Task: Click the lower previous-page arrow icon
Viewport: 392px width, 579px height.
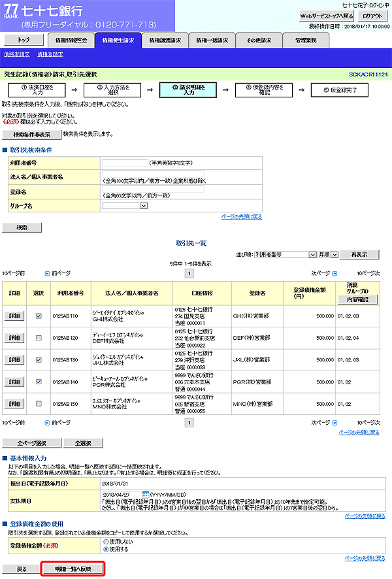Action: coord(47,423)
